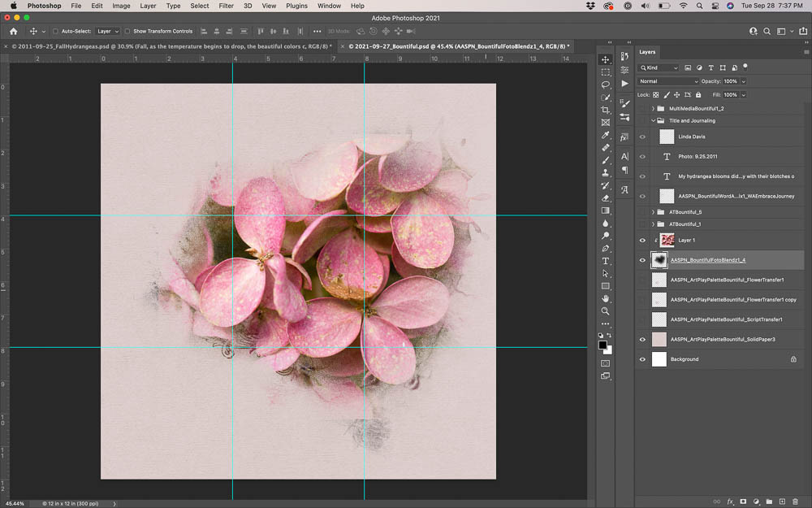The width and height of the screenshot is (812, 508).
Task: Enable Show Transform Controls checkbox
Action: pyautogui.click(x=127, y=31)
